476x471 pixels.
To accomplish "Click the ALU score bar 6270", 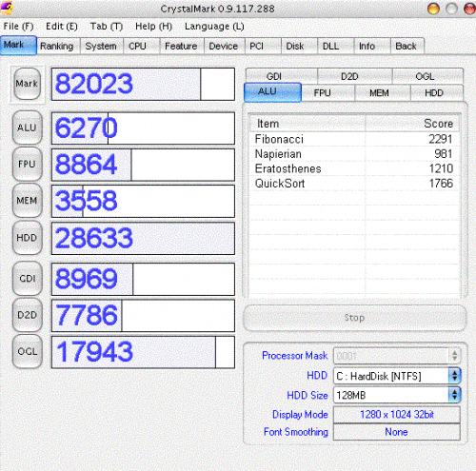I will [143, 128].
